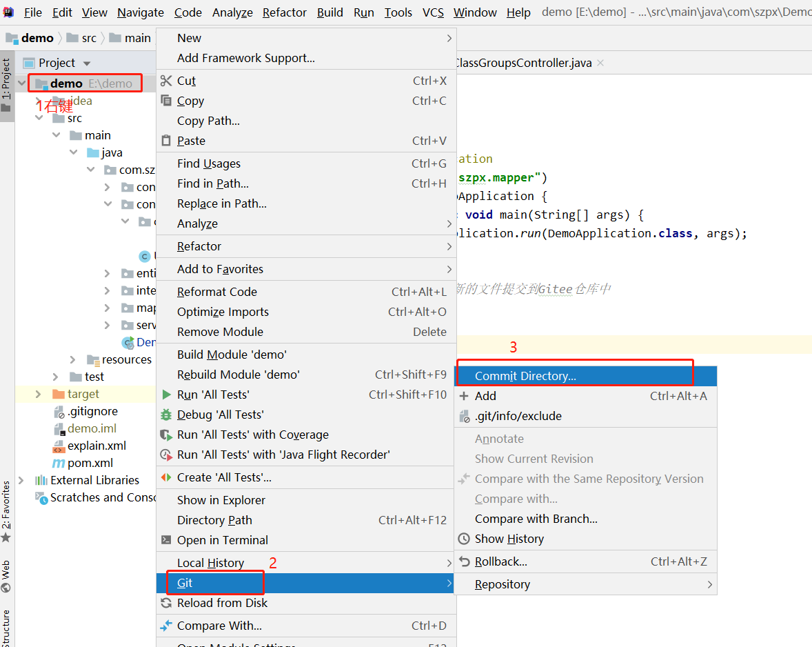Click the Paste clipboard icon
This screenshot has width=812, height=647.
pyautogui.click(x=165, y=141)
